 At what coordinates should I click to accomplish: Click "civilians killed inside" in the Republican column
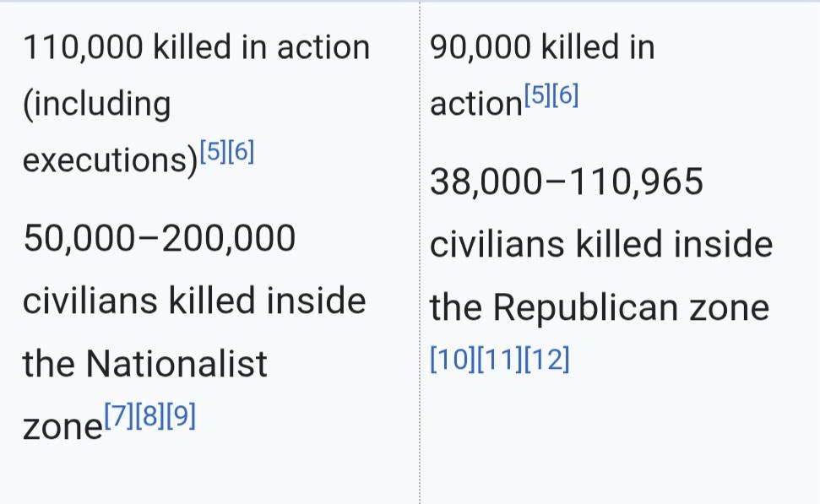601,245
